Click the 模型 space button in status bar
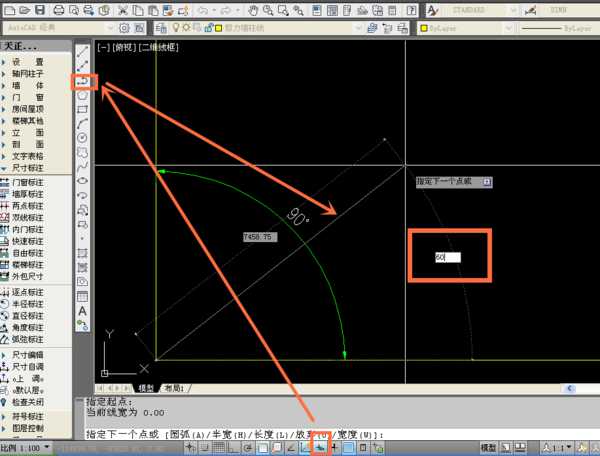This screenshot has height=456, width=600. (488, 448)
